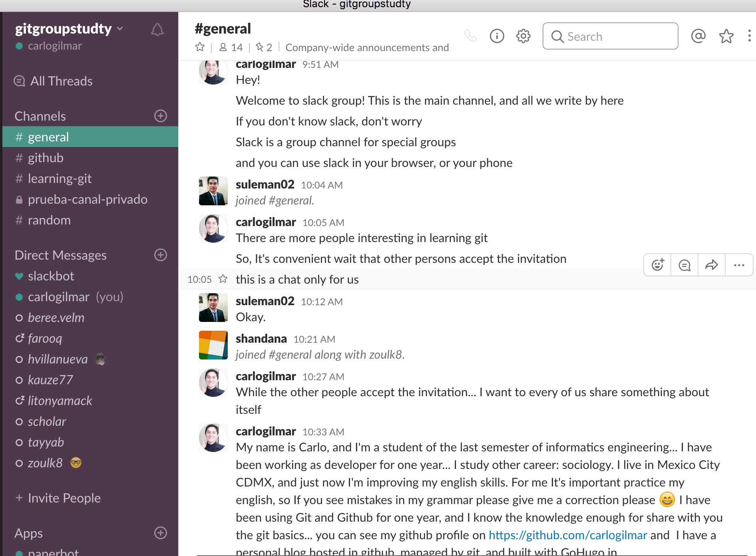This screenshot has width=756, height=556.
Task: Open the notifications bell in sidebar
Action: 157,30
